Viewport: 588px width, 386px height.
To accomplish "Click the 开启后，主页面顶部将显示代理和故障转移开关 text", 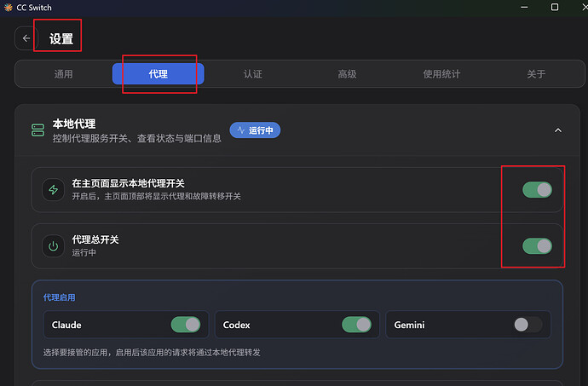I will tap(157, 196).
